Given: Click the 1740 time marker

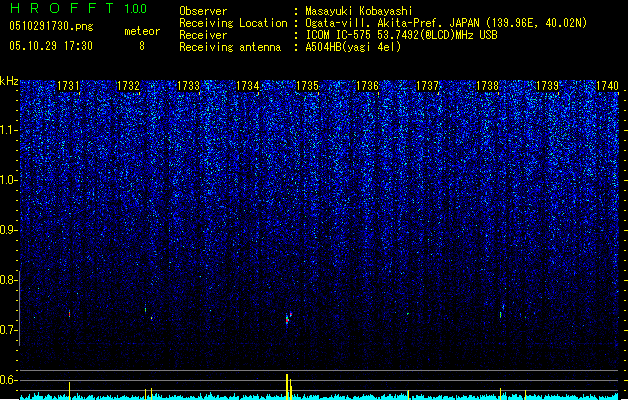Looking at the screenshot, I should point(607,86).
